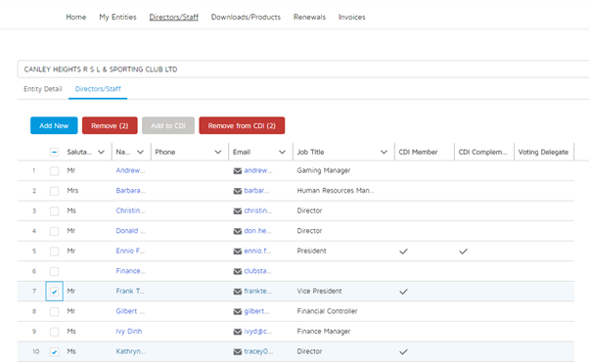Click the Canley Heights entity name field
This screenshot has width=589, height=364.
[x=302, y=69]
